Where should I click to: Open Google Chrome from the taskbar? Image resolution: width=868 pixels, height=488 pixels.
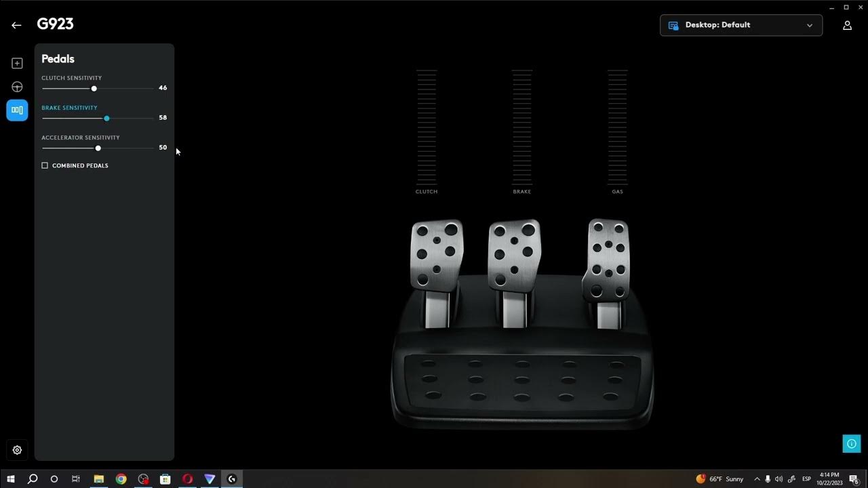coord(121,479)
